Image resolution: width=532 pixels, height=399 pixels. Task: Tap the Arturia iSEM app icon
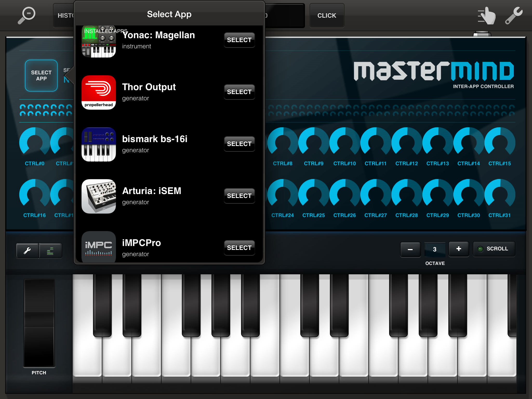[x=99, y=196]
